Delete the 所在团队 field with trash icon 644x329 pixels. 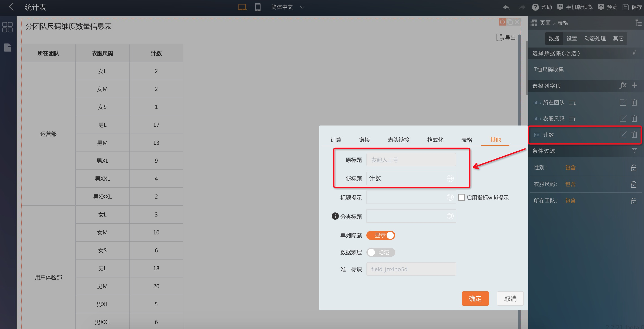[634, 102]
